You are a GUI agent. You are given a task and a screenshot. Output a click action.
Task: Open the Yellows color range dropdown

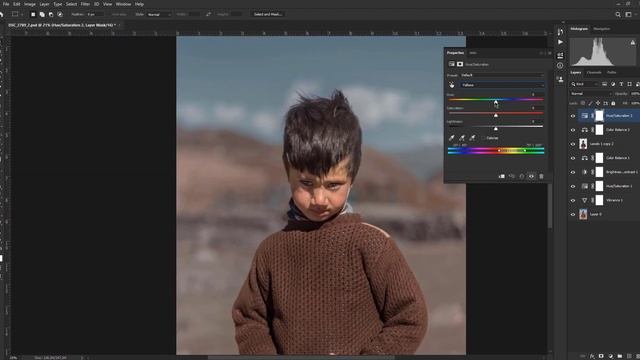tap(502, 85)
